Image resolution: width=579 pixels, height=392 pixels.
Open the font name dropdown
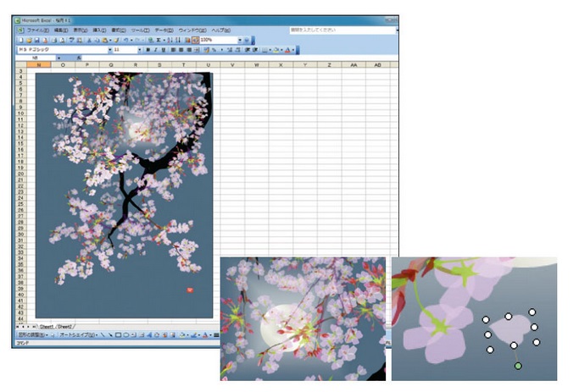[x=109, y=50]
